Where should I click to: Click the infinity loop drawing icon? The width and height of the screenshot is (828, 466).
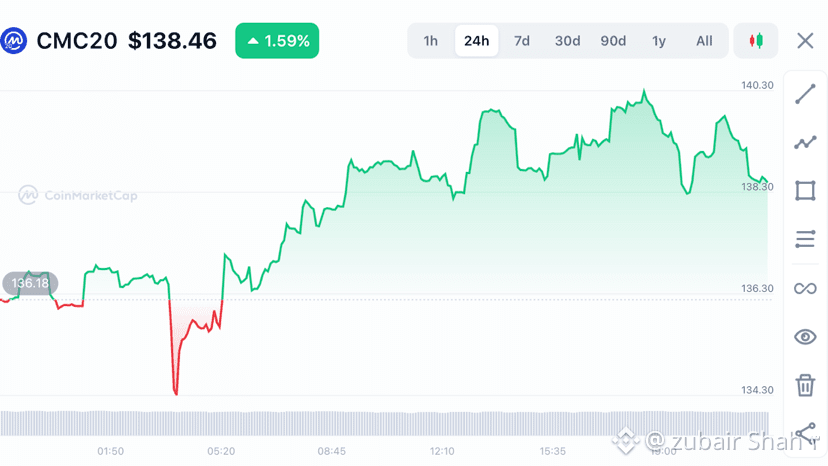805,288
